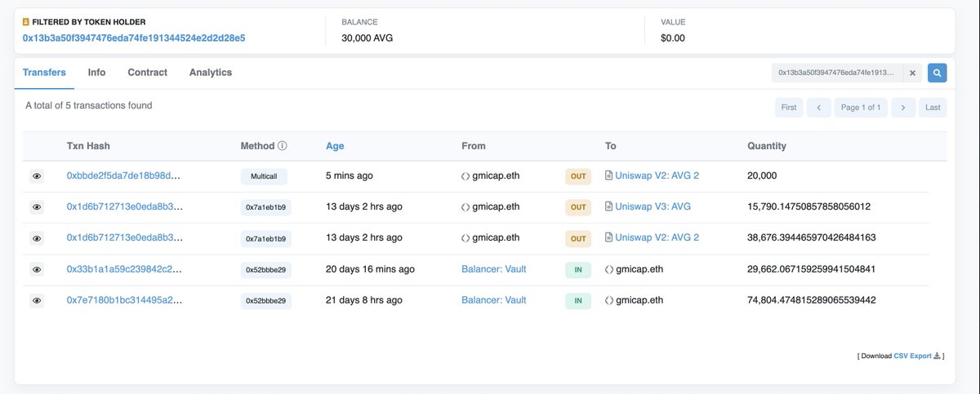Click the eye icon for the 0xbbde2f5da7de18b98d transaction

pyautogui.click(x=37, y=175)
